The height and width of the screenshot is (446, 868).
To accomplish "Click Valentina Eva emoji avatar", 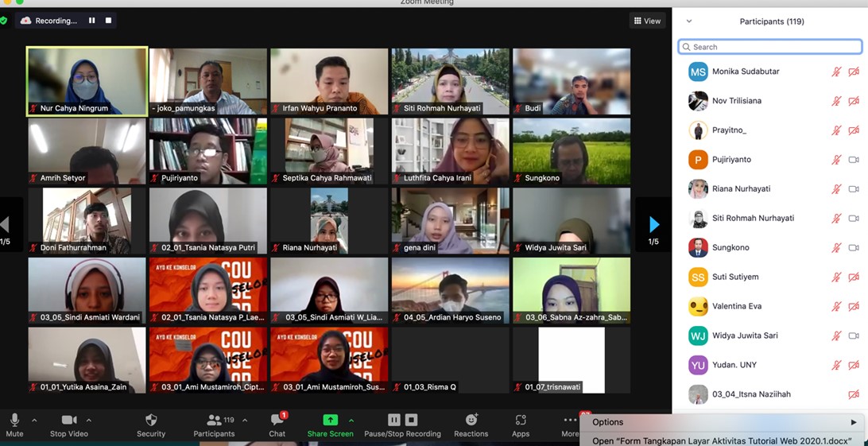I will point(698,306).
